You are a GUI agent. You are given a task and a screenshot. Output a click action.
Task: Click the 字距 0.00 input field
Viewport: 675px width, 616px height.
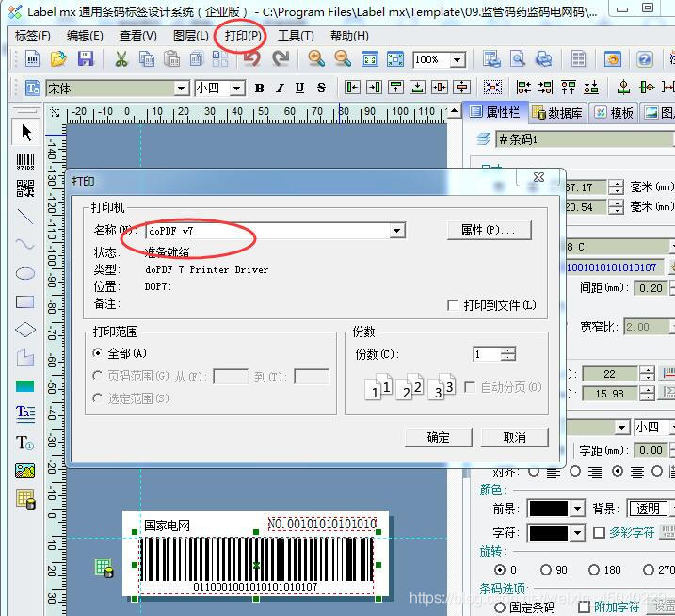(651, 450)
